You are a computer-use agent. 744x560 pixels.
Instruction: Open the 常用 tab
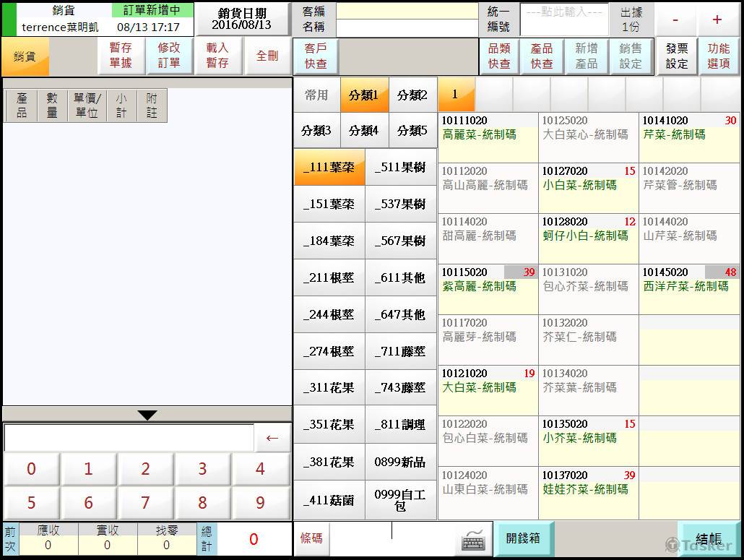pos(316,95)
